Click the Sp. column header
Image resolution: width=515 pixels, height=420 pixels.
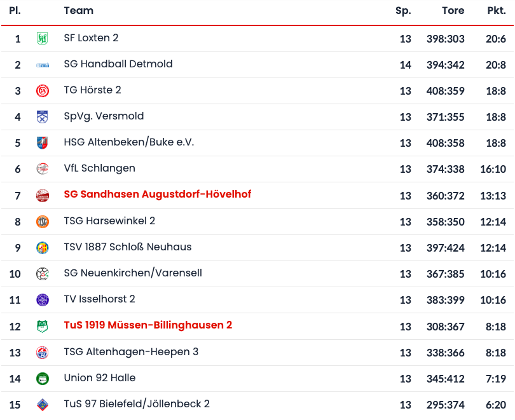pos(403,11)
